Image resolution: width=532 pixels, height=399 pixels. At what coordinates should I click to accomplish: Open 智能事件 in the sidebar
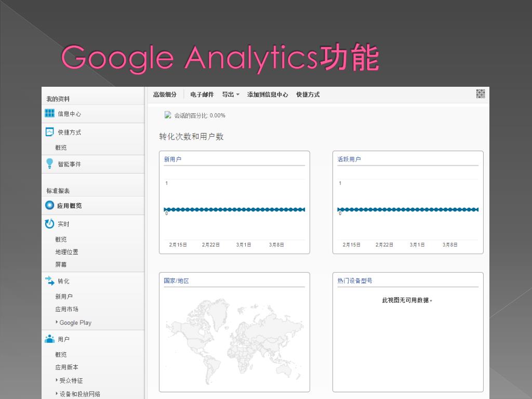click(x=70, y=164)
